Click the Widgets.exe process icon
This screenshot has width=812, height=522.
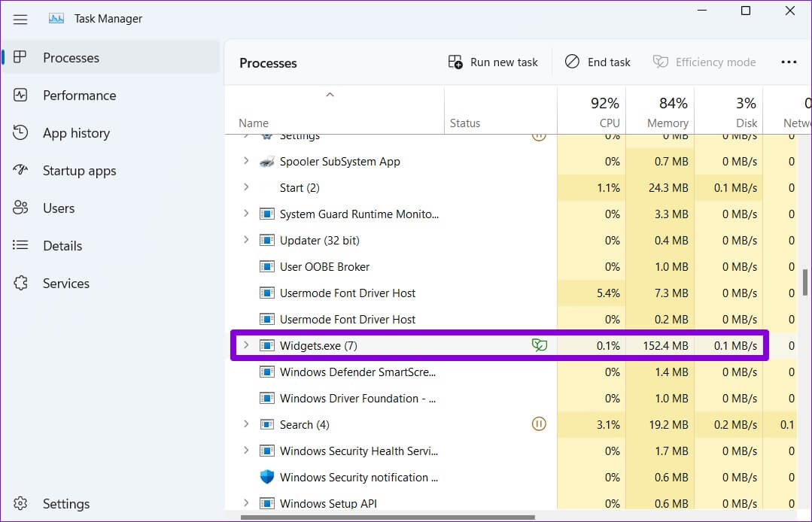click(266, 345)
